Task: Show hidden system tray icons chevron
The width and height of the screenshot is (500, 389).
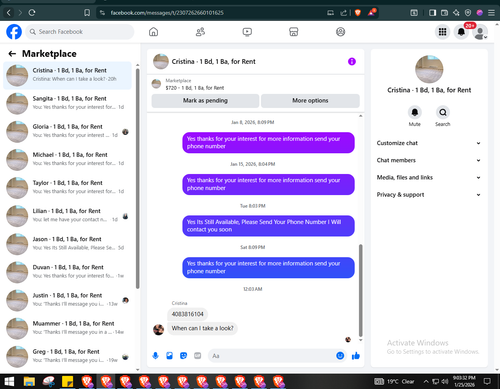Action: tap(426, 381)
